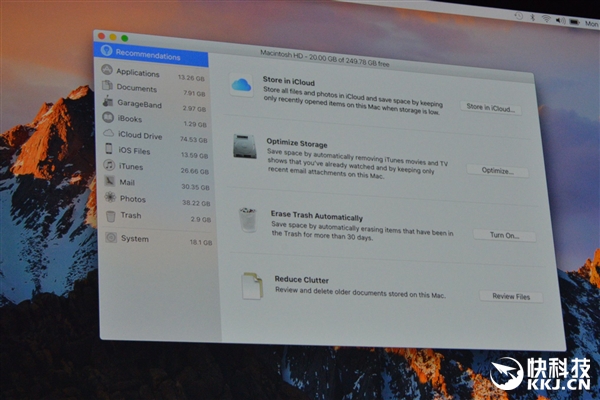Click the iBooks sidebar icon
Image resolution: width=600 pixels, height=400 pixels.
click(108, 117)
